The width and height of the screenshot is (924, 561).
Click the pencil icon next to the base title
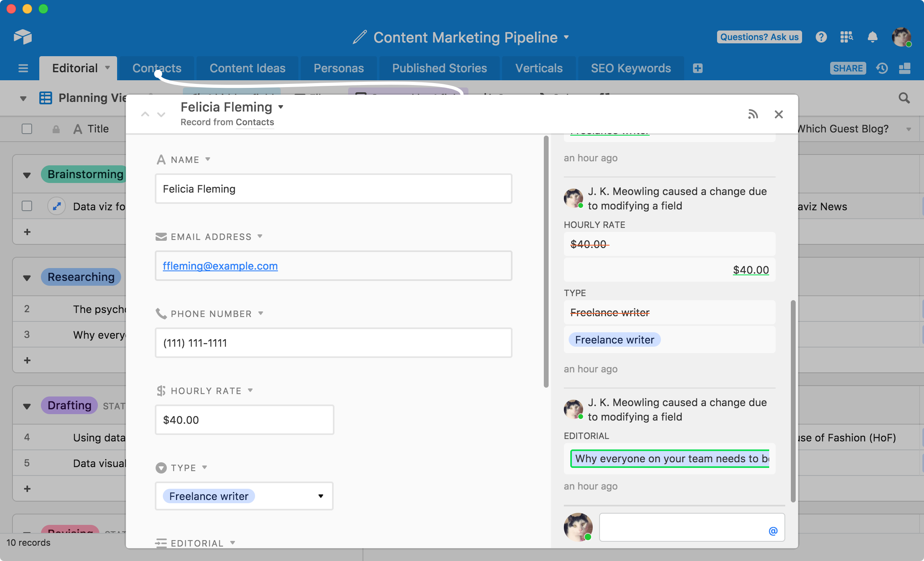[360, 37]
